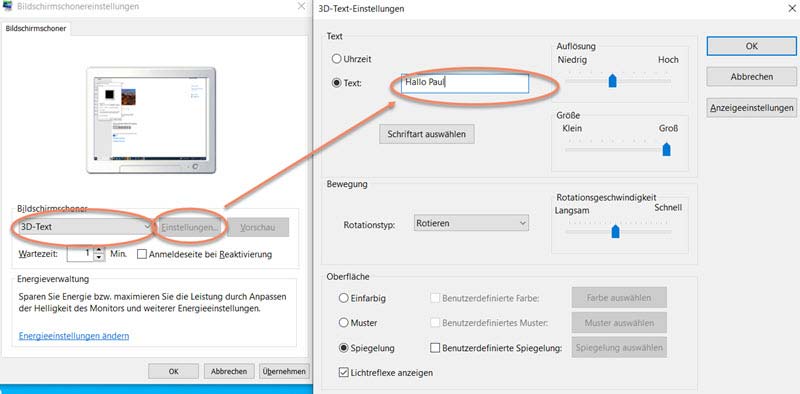Toggle Benutzerdefinierte Spiegelung checkbox
This screenshot has width=800, height=394.
[435, 348]
